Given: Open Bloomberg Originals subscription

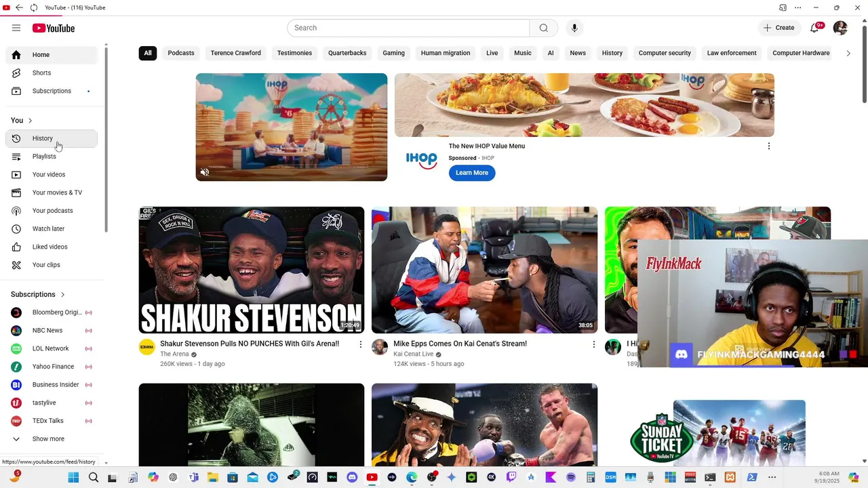Looking at the screenshot, I should coord(52,312).
